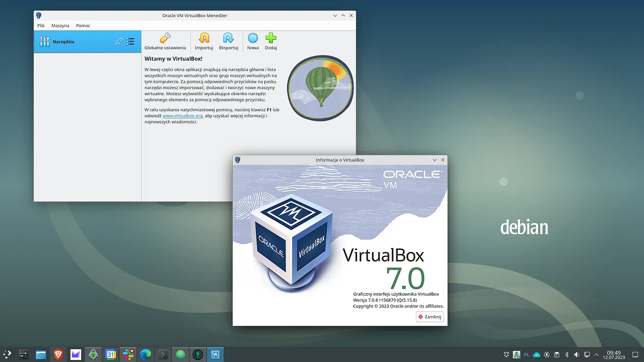
Task: Visit the www.virtualbox.org link
Action: tap(183, 116)
